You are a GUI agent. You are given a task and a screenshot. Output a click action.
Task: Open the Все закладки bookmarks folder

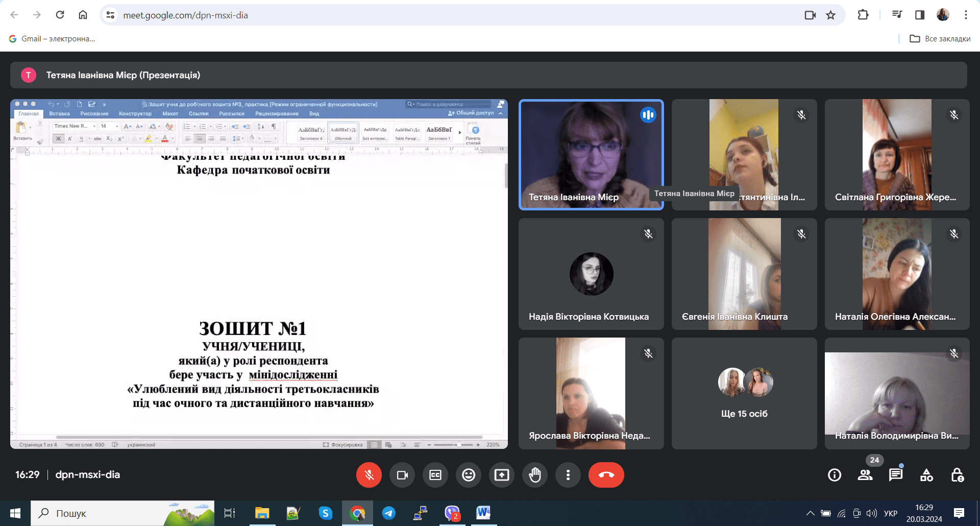pos(940,39)
